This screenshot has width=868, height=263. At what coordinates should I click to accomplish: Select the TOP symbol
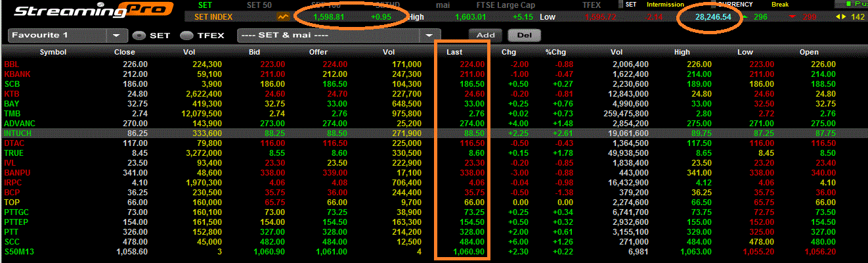tap(11, 203)
